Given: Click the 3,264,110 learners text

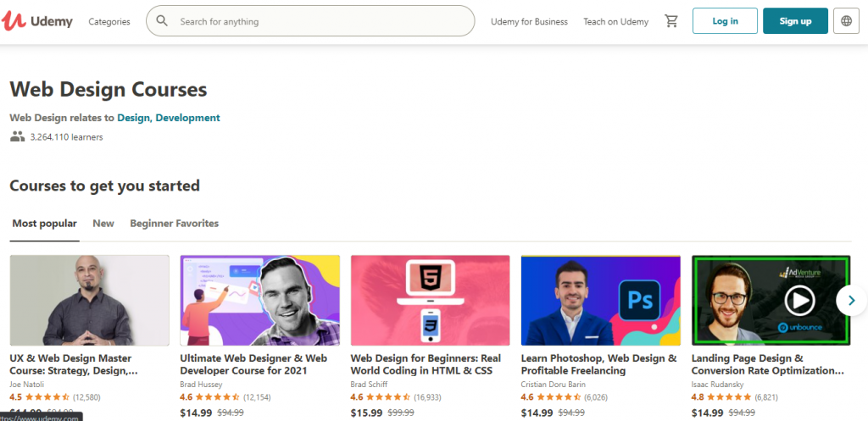Looking at the screenshot, I should tap(66, 136).
